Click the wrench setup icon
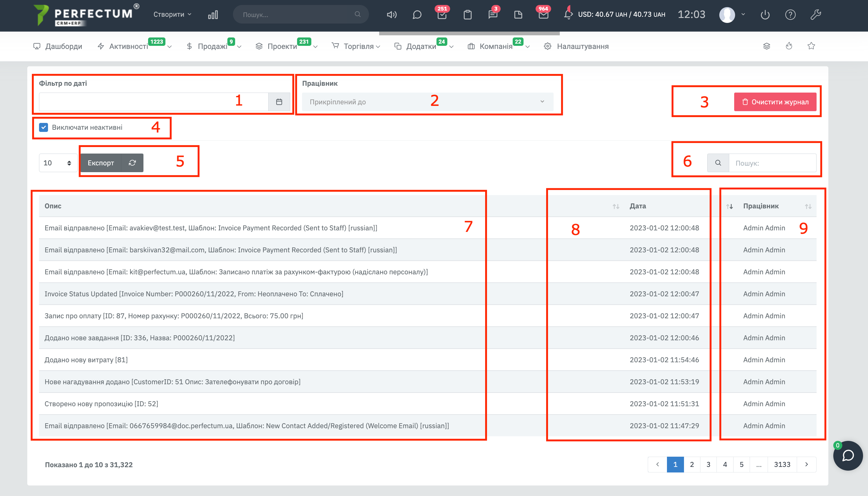 tap(816, 15)
